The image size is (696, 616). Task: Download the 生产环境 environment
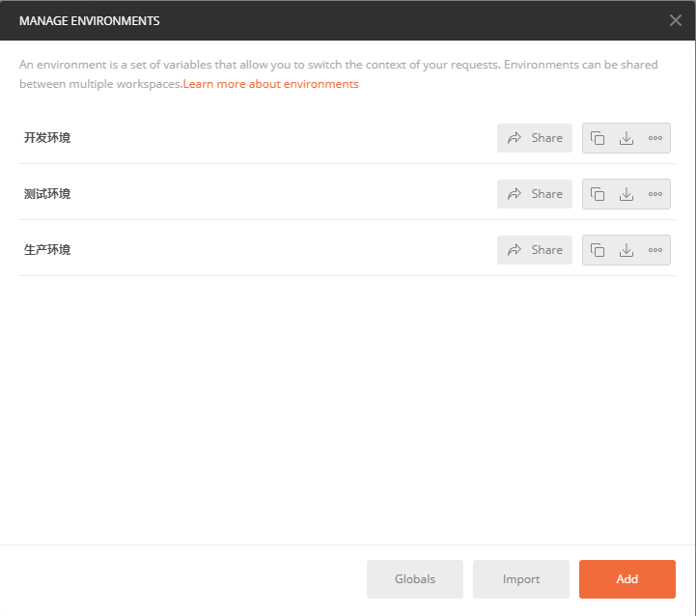[x=626, y=250]
